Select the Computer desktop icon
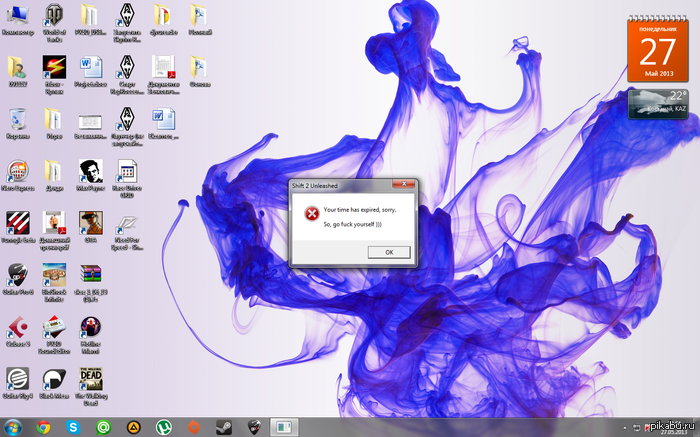Viewport: 700px width, 437px height. click(x=18, y=20)
